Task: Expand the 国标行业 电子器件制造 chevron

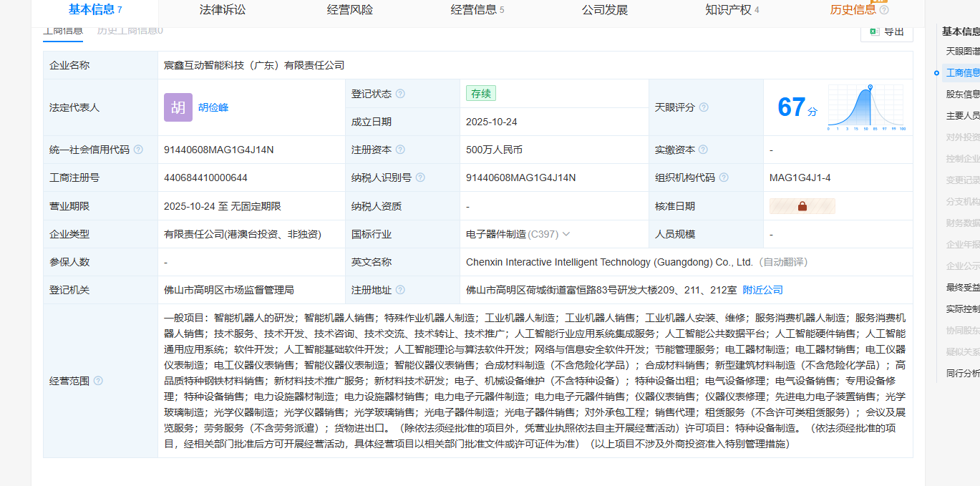Action: 566,234
